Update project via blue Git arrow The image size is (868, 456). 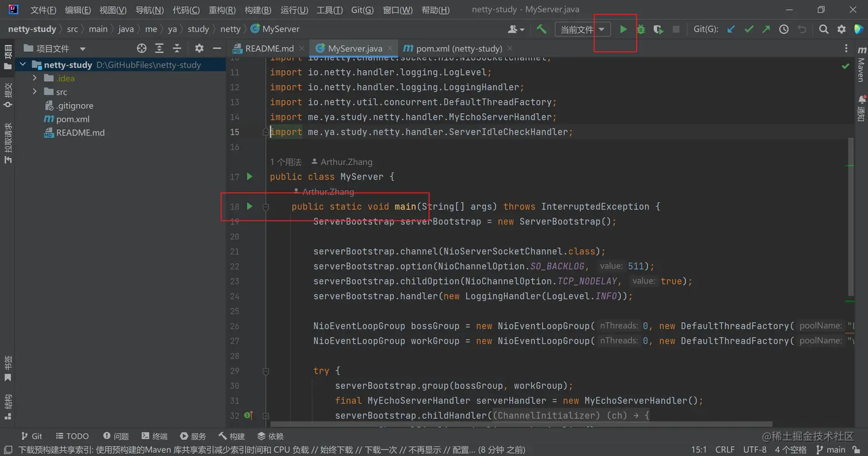pyautogui.click(x=731, y=29)
